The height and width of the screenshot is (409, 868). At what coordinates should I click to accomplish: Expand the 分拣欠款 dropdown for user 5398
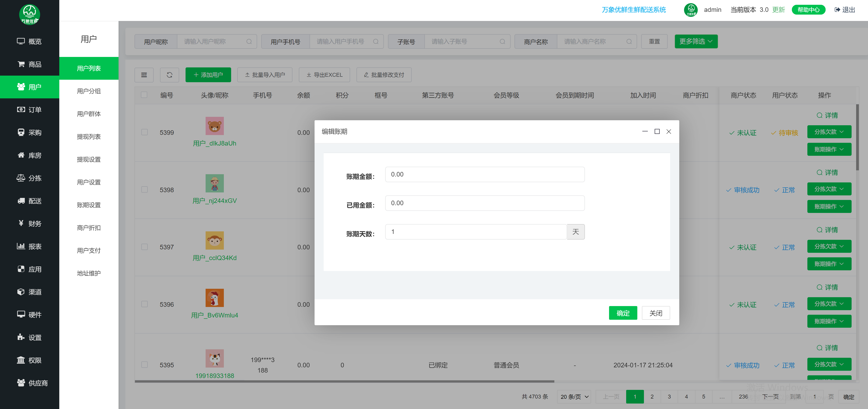click(x=829, y=189)
